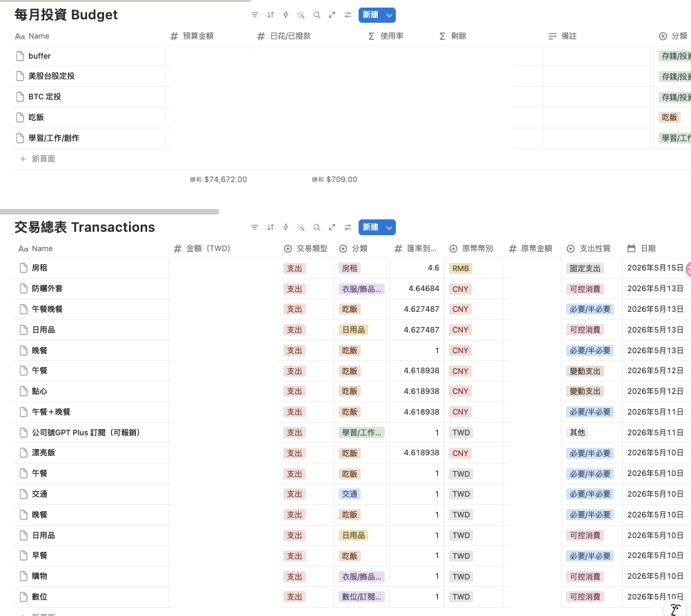Click page icon of BTC 定投 row
Viewport: 691px width, 616px height.
20,97
